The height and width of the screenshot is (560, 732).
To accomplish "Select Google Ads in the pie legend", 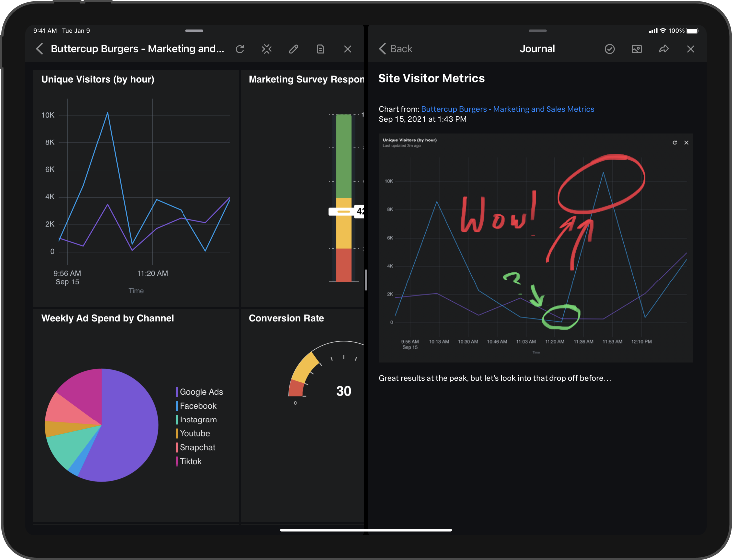I will point(199,392).
